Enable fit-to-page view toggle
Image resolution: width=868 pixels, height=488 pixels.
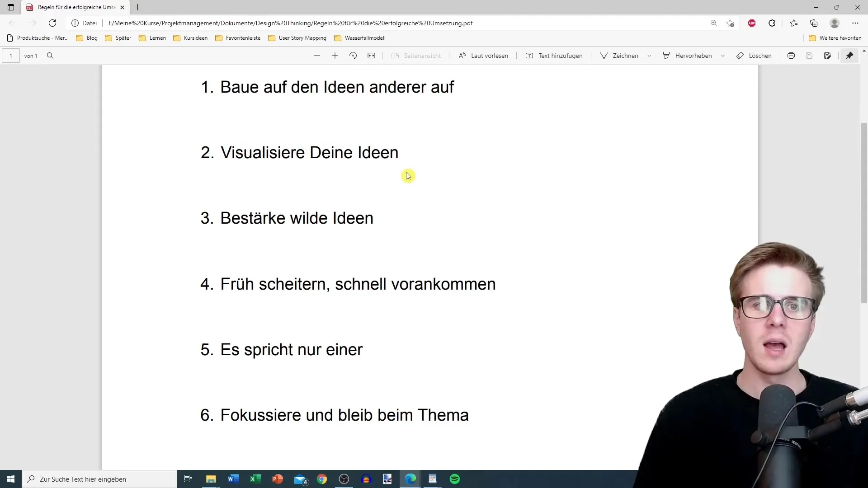point(371,56)
